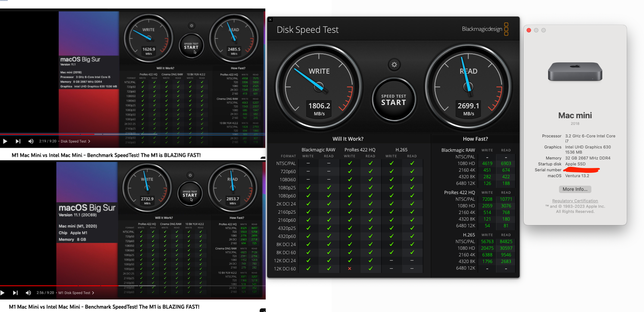Click the '12K DCI 60' format row label
This screenshot has width=644, height=312.
[285, 269]
